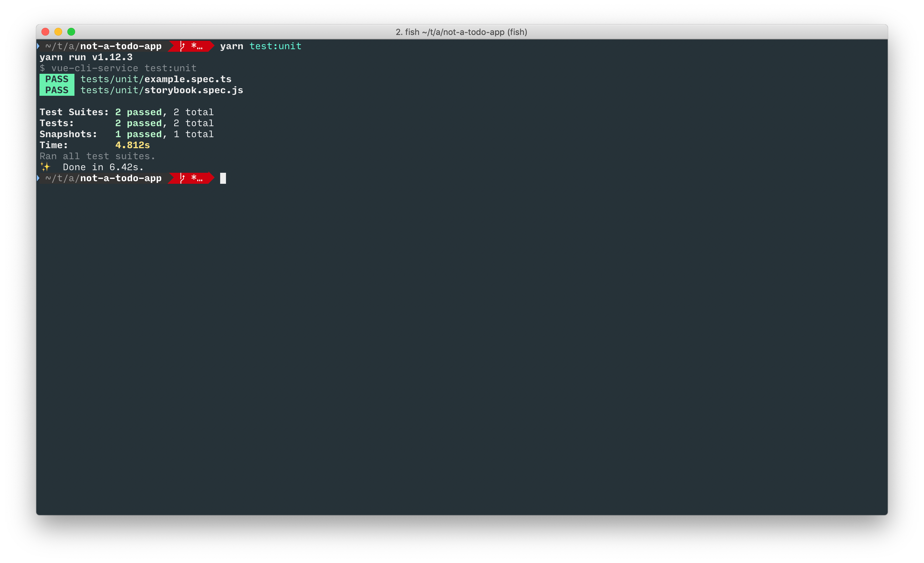The image size is (924, 563).
Task: Click the window title text in title bar
Action: [461, 32]
